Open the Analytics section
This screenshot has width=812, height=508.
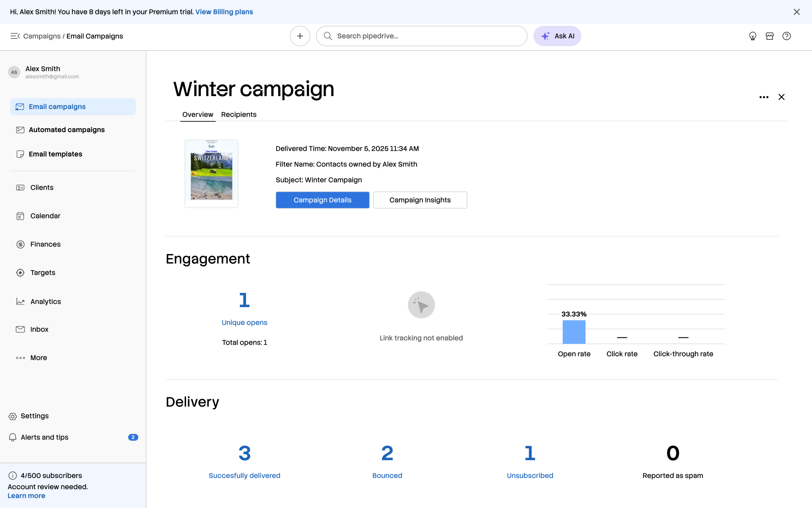(45, 301)
